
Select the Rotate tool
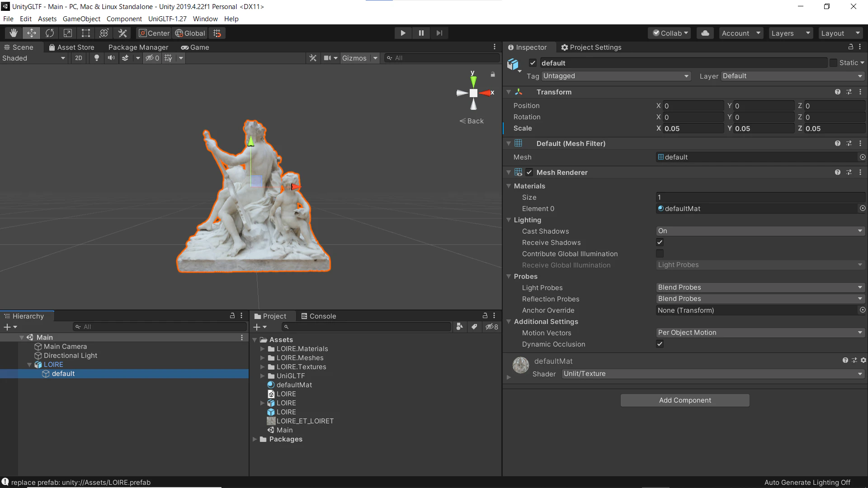pos(50,33)
